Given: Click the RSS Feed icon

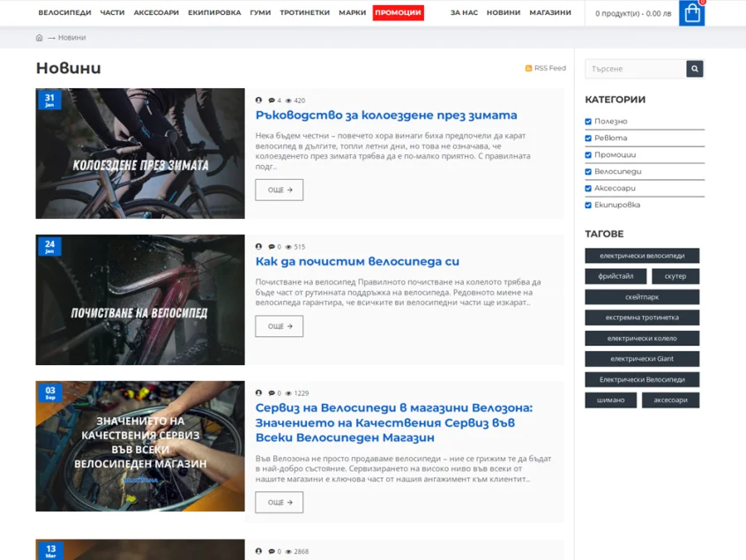Looking at the screenshot, I should pos(528,68).
